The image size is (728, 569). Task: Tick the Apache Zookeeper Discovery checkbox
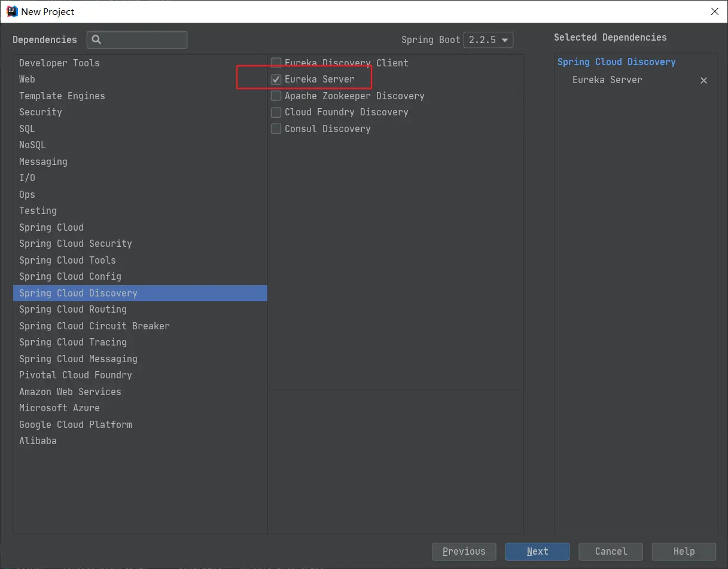[276, 96]
